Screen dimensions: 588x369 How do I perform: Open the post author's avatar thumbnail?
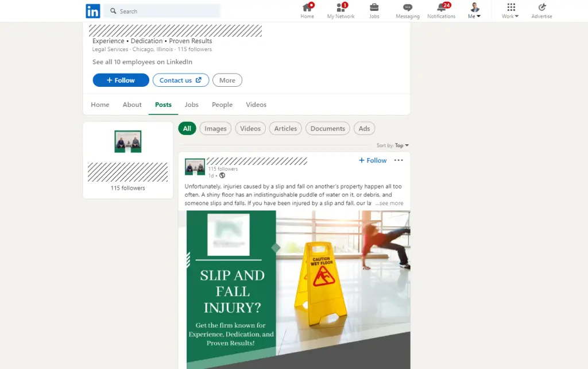[195, 167]
